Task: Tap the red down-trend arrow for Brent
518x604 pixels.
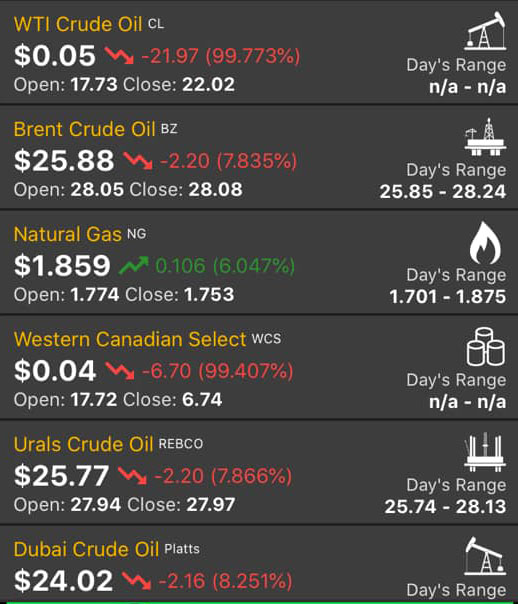Action: click(x=138, y=160)
